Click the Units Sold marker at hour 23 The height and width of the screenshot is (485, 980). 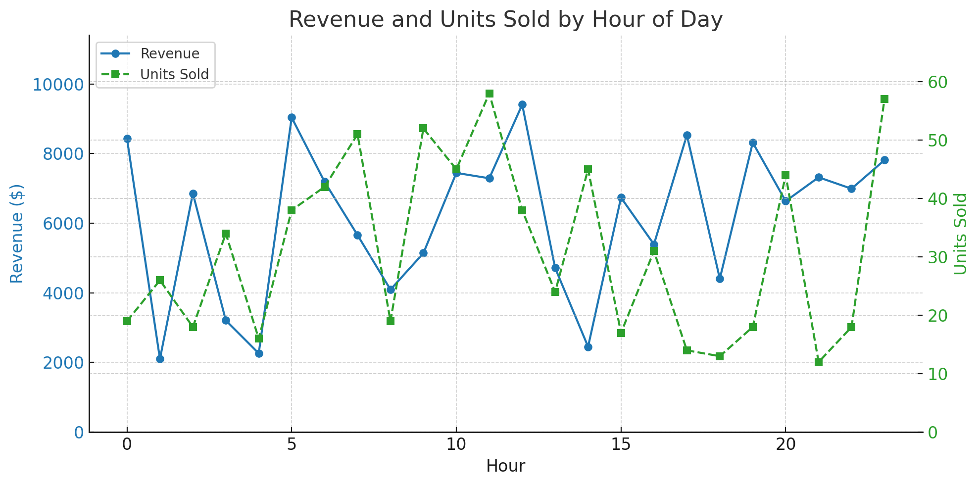[885, 98]
